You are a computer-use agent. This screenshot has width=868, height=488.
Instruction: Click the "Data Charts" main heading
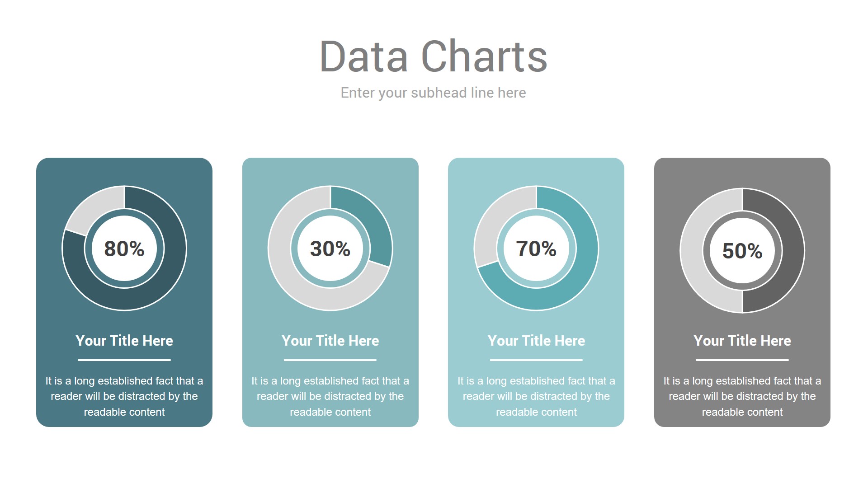[433, 56]
